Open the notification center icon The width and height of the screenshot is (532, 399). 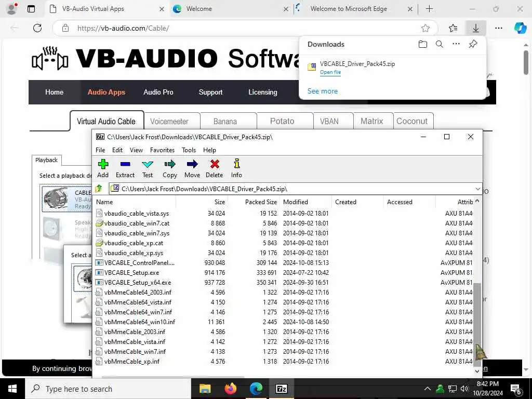click(516, 389)
